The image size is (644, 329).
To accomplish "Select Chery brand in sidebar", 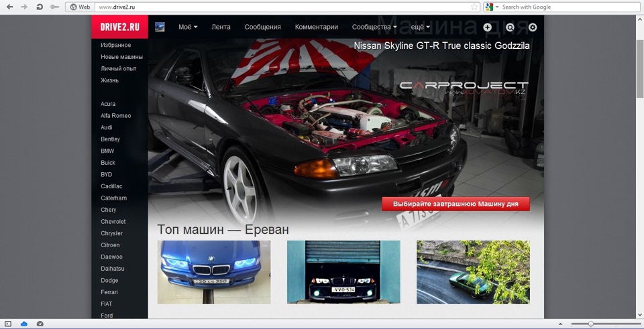I will [x=109, y=210].
